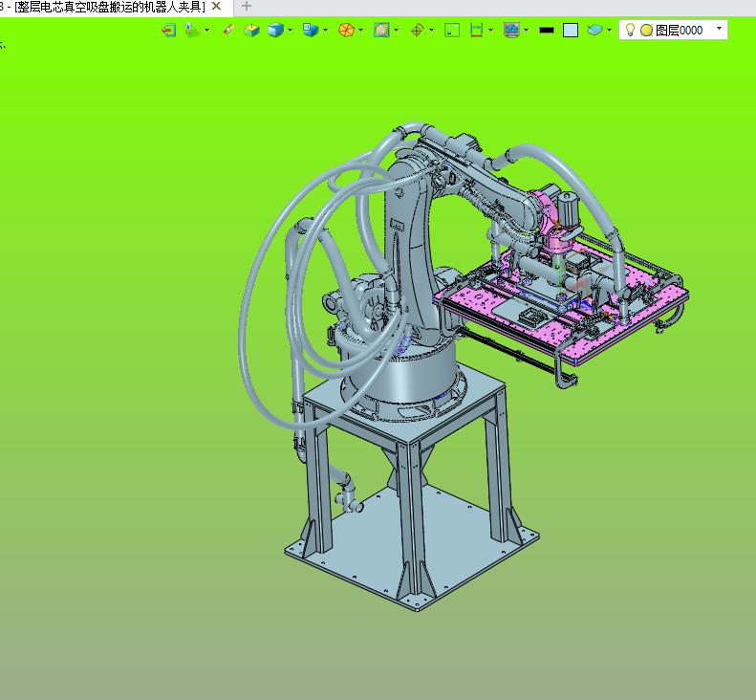Click the black line color swatch
Viewport: 756px width, 700px height.
[547, 31]
